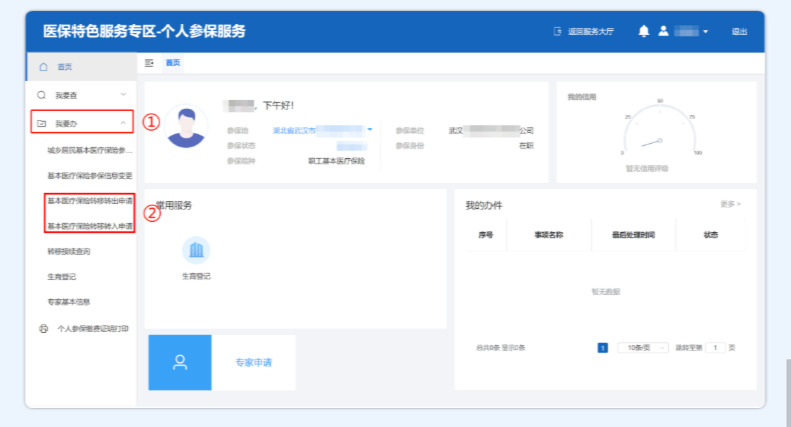Click 生育登记 label under 常用服务
This screenshot has height=427, width=791.
pos(196,276)
